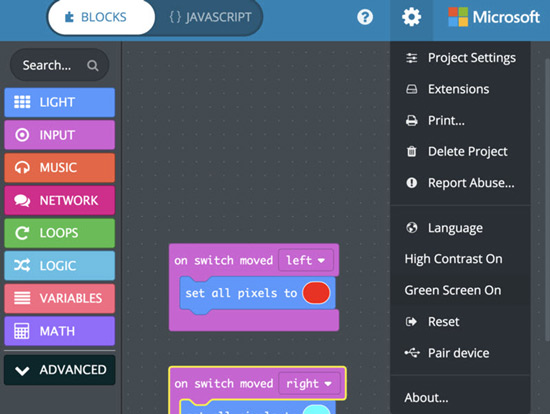Click the Math calculator icon

click(x=22, y=331)
